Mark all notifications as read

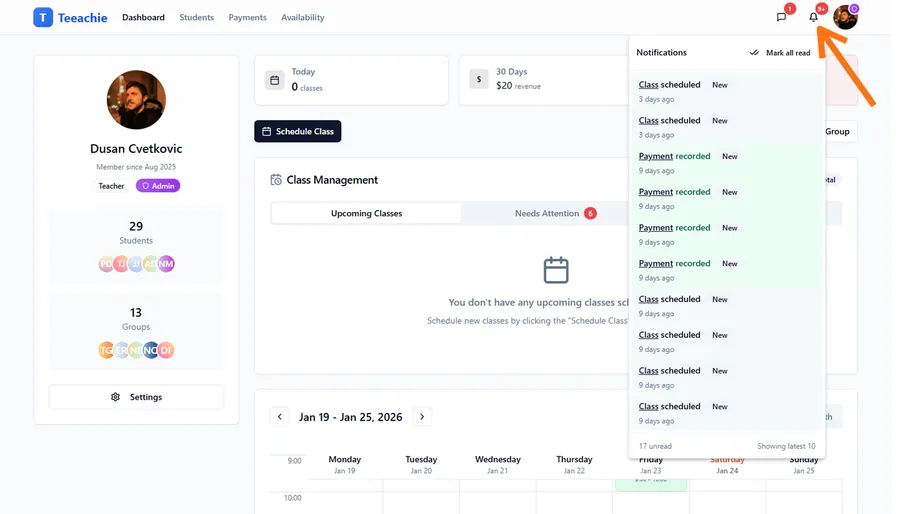coord(780,53)
